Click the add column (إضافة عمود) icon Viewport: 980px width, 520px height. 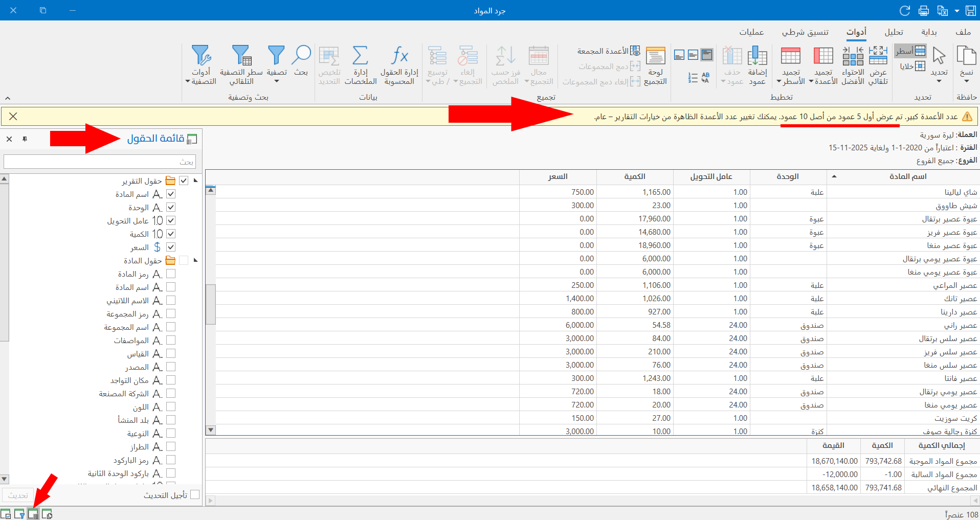point(757,56)
